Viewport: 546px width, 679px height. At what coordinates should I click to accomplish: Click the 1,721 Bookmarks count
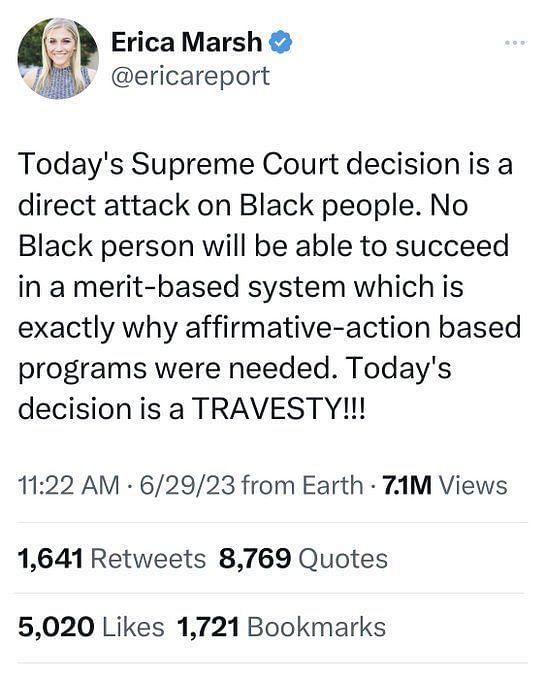(x=281, y=627)
